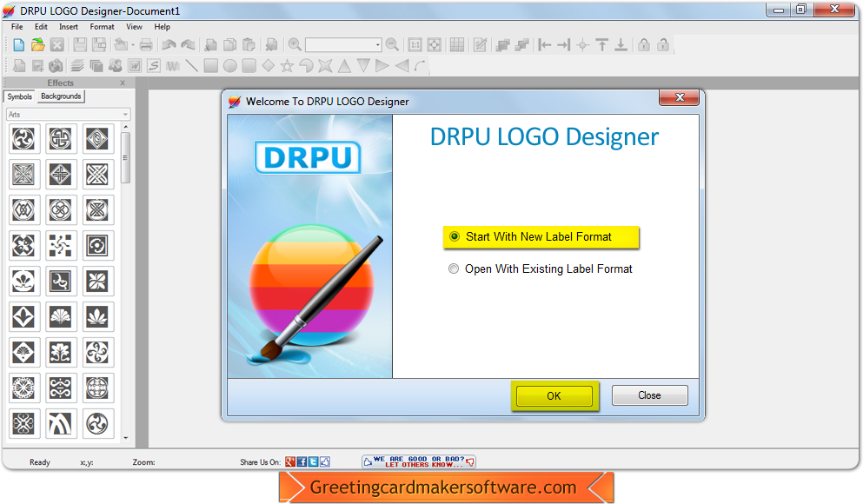Select the Ellipse shape tool
863x504 pixels.
point(230,66)
